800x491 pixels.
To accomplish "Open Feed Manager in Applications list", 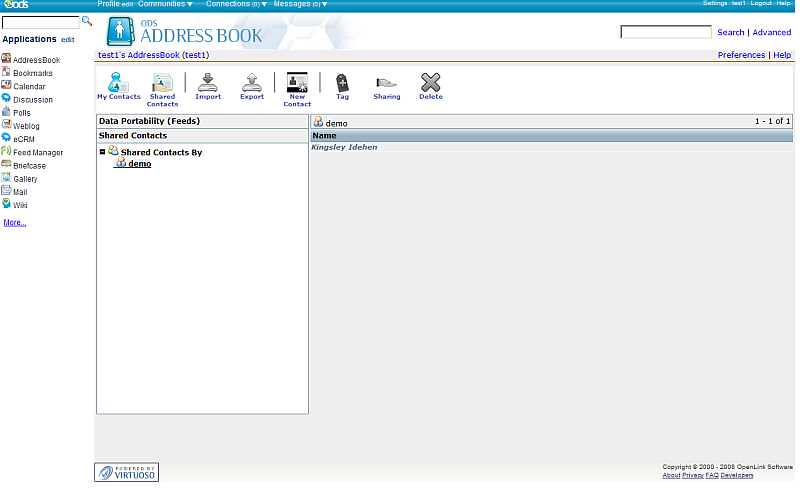I will (x=37, y=152).
